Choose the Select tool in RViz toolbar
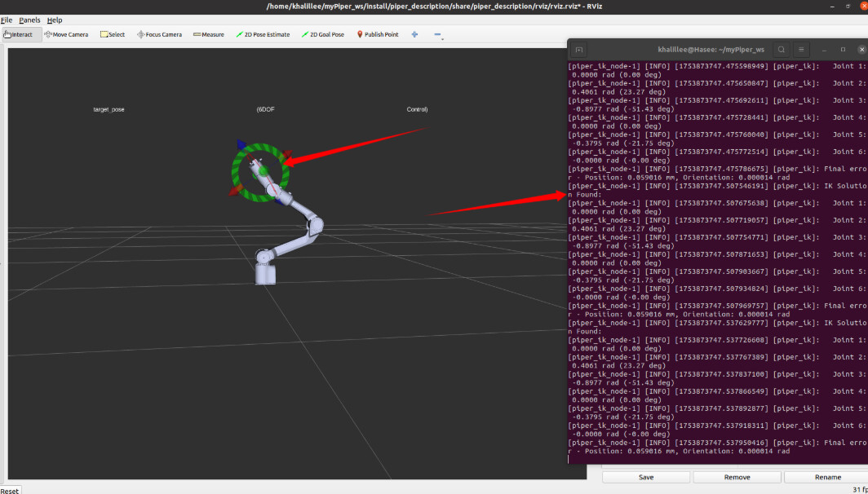The width and height of the screenshot is (868, 494). (x=113, y=34)
